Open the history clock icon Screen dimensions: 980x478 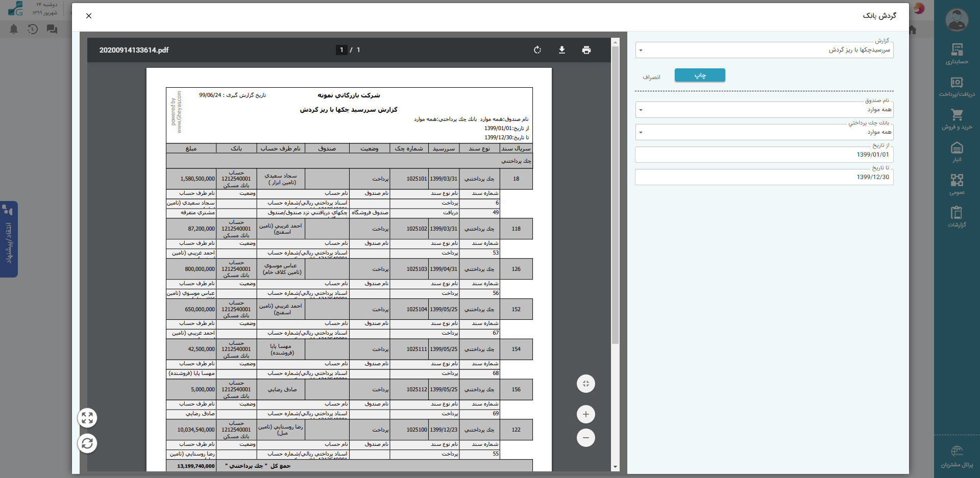click(33, 29)
